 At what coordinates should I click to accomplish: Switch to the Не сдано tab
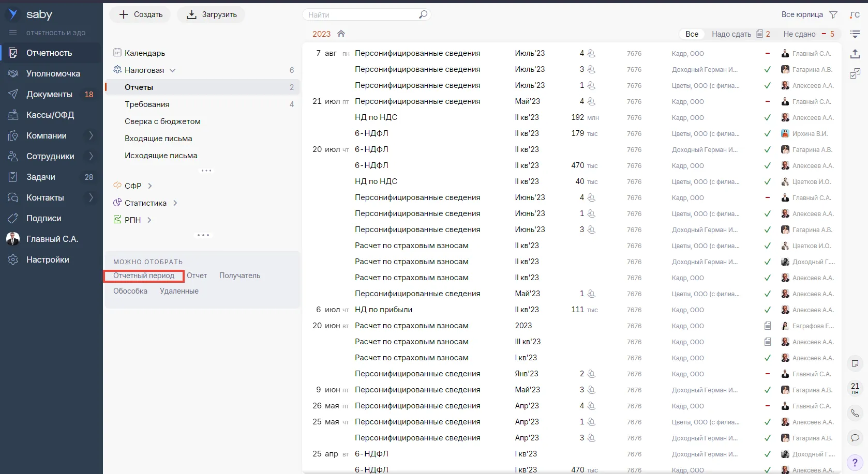pos(808,34)
